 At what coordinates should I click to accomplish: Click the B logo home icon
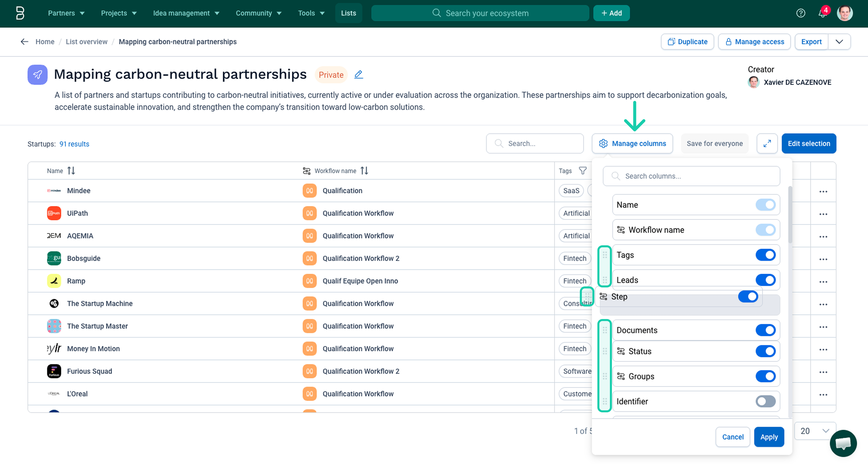click(x=20, y=13)
